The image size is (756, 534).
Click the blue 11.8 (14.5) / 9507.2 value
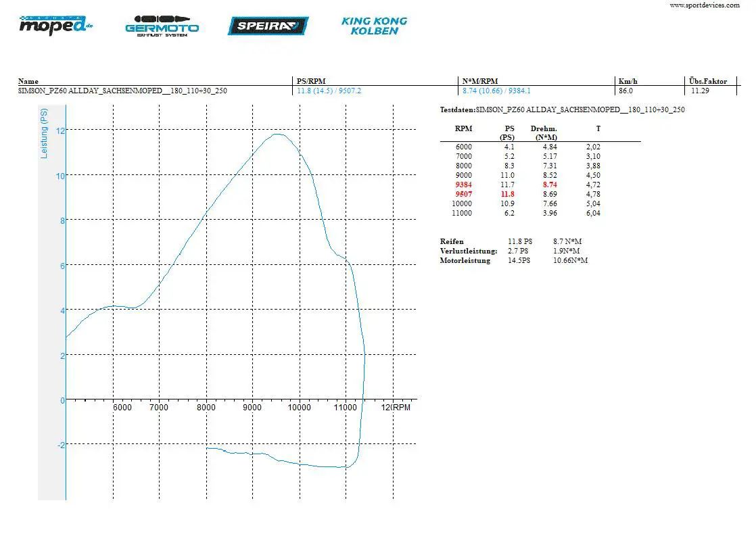click(329, 91)
